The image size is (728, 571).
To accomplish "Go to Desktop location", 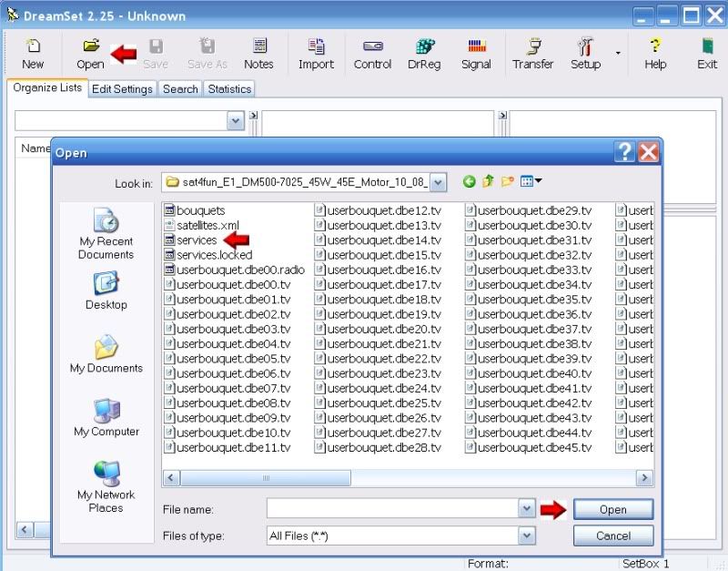I will pyautogui.click(x=106, y=291).
